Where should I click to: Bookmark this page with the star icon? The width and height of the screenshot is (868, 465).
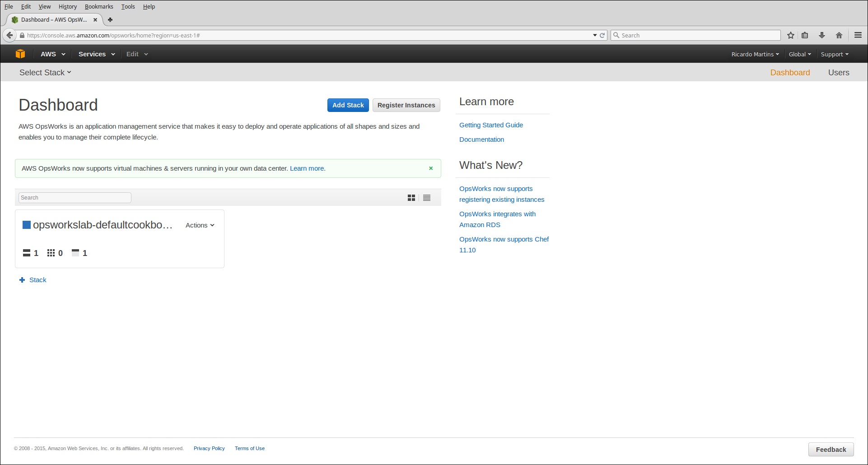click(791, 35)
